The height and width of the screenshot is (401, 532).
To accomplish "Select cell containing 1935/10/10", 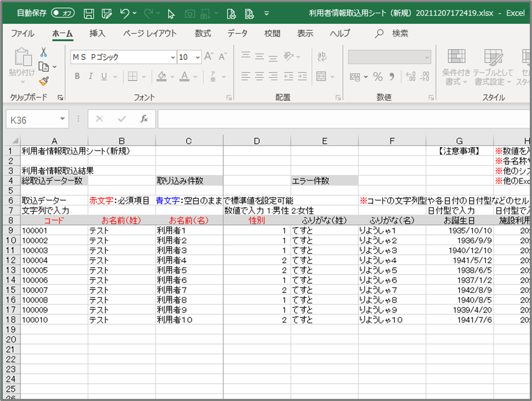I will [459, 231].
